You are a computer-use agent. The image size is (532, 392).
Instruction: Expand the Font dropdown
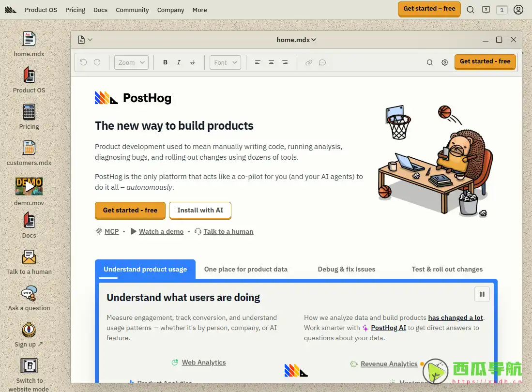(225, 62)
